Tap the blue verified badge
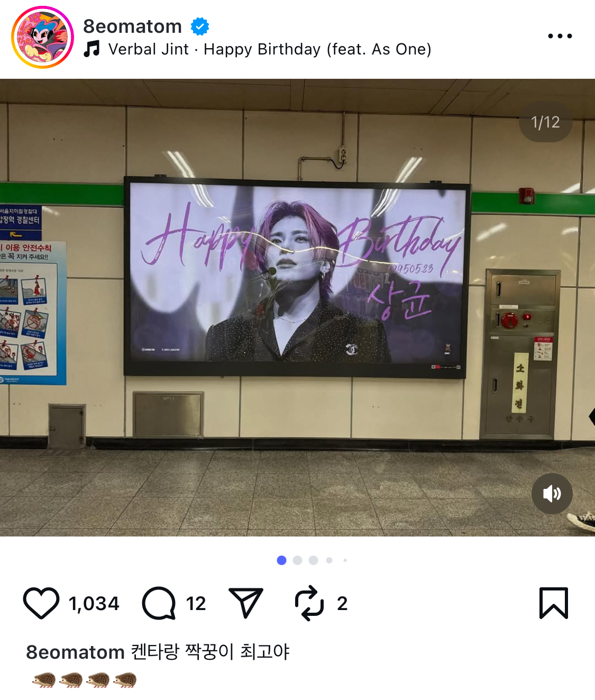This screenshot has height=700, width=595. point(200,26)
